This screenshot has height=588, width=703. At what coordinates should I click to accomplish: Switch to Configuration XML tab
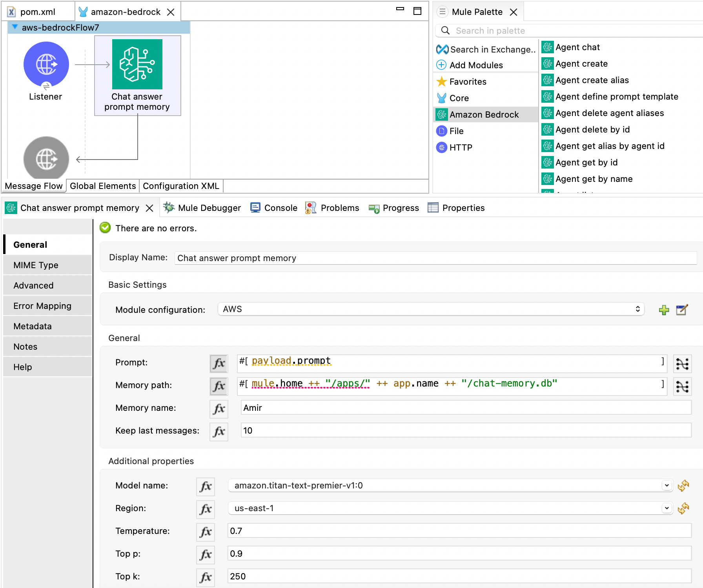tap(181, 186)
